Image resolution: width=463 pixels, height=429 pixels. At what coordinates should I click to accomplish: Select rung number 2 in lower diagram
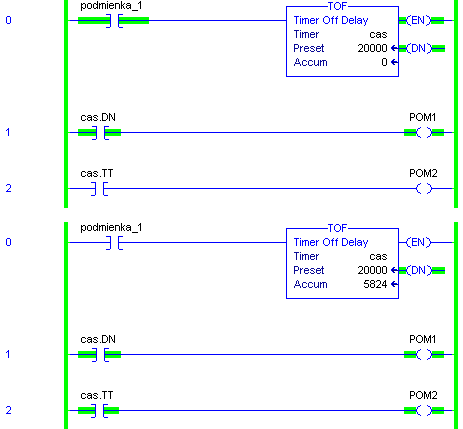pyautogui.click(x=8, y=410)
